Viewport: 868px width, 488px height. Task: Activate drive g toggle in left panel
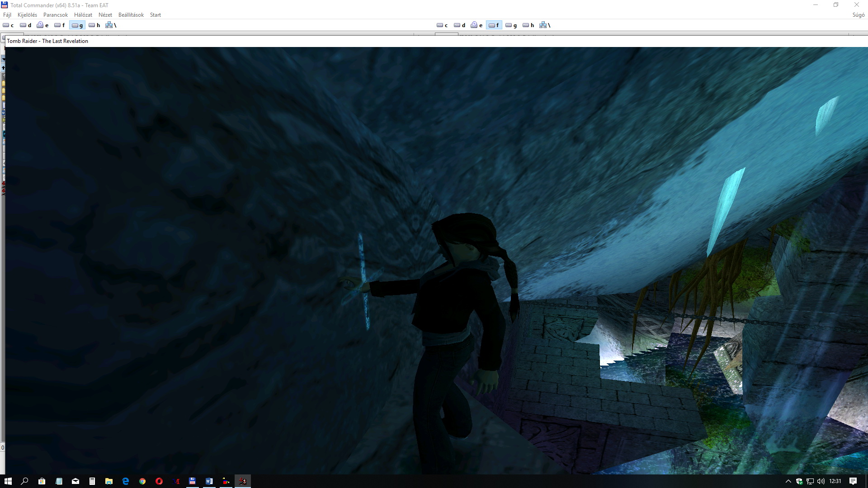coord(77,25)
